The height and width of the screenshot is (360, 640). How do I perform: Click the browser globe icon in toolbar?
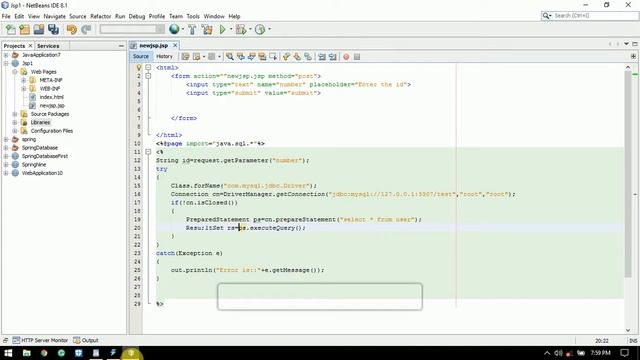coord(174,29)
